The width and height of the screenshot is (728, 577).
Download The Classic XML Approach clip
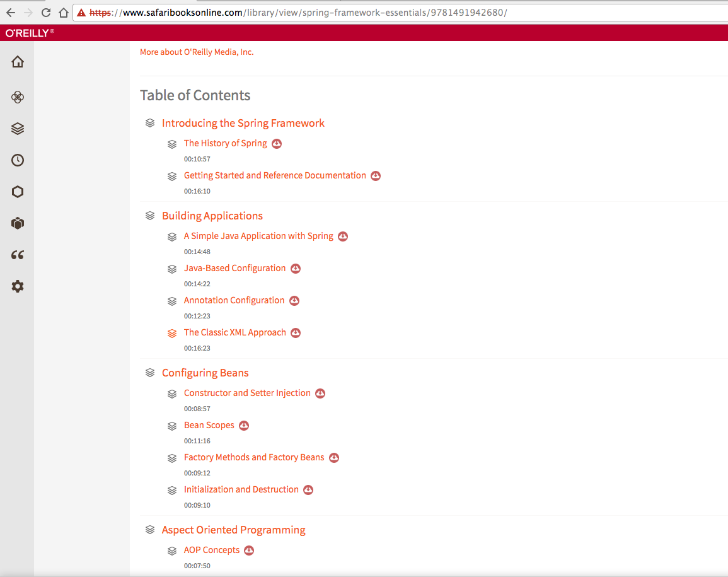click(296, 332)
